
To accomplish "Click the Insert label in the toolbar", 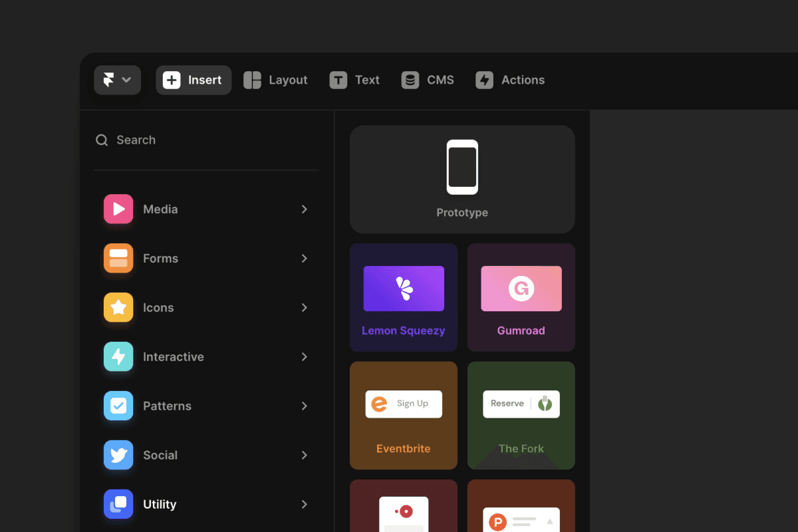I will coord(205,80).
